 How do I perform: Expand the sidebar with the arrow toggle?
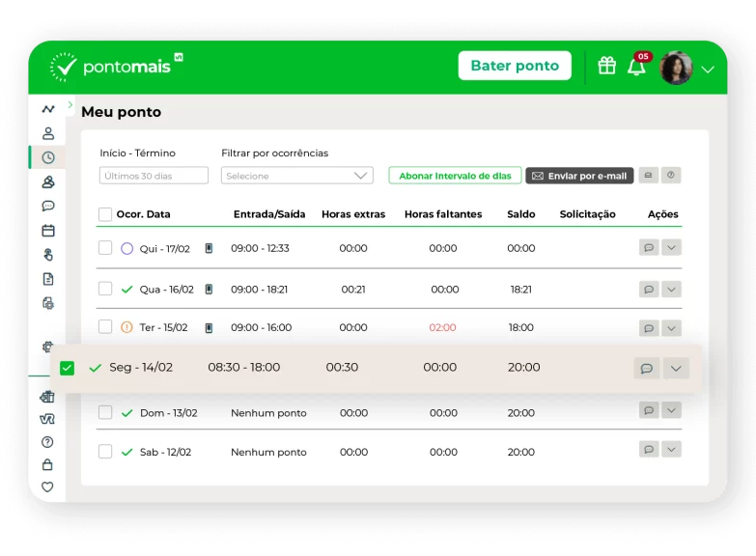70,104
